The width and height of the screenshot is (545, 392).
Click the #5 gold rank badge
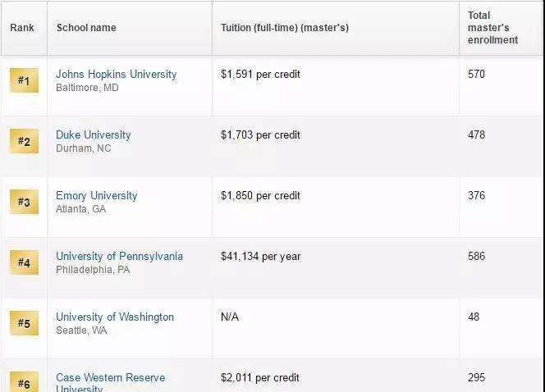[x=24, y=323]
